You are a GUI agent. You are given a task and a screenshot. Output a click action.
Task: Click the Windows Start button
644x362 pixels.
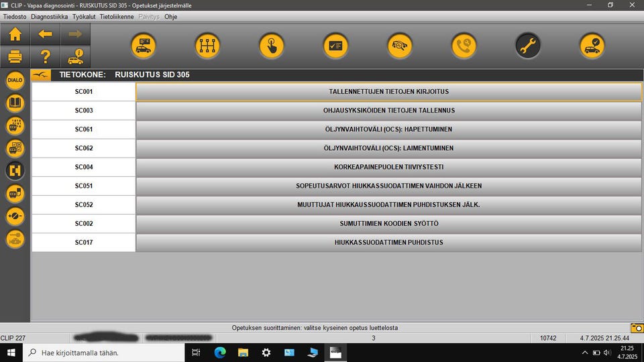(x=11, y=353)
